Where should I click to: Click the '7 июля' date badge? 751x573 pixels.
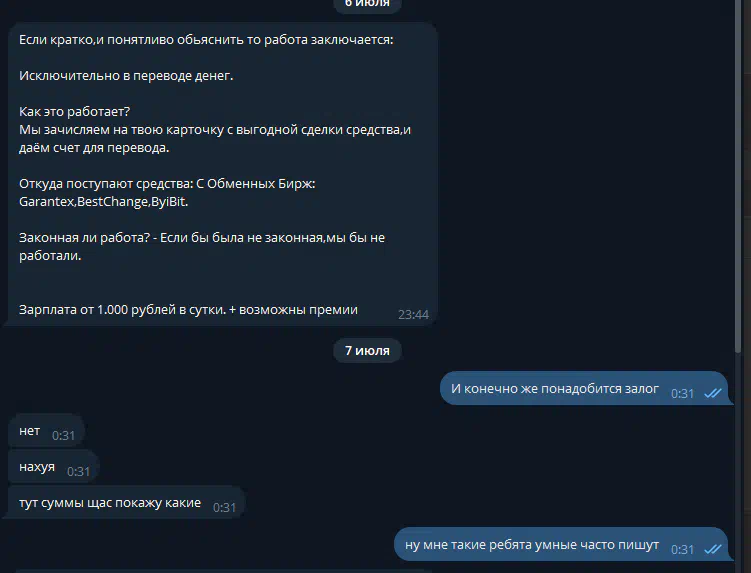point(367,351)
